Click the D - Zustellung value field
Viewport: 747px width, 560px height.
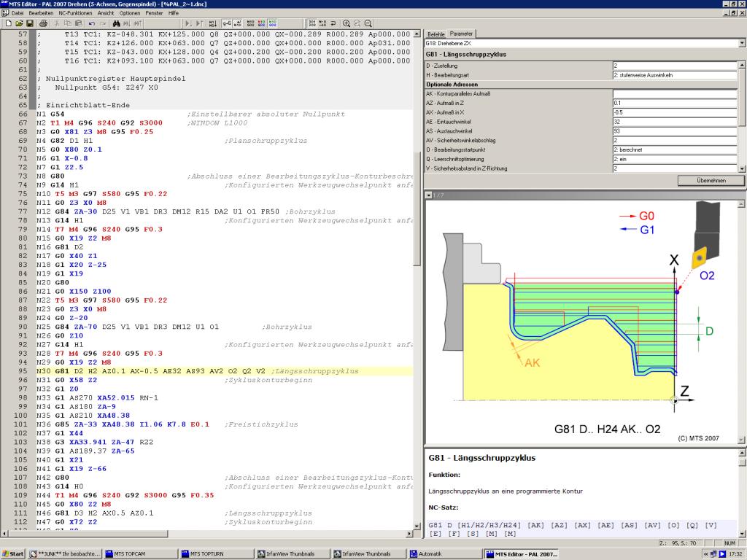point(675,66)
